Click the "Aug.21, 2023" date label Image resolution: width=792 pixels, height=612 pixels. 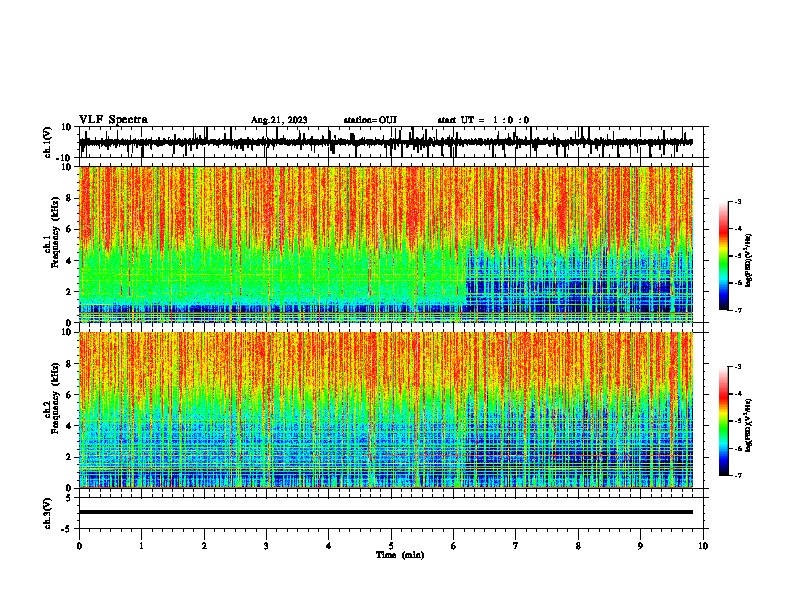(279, 120)
